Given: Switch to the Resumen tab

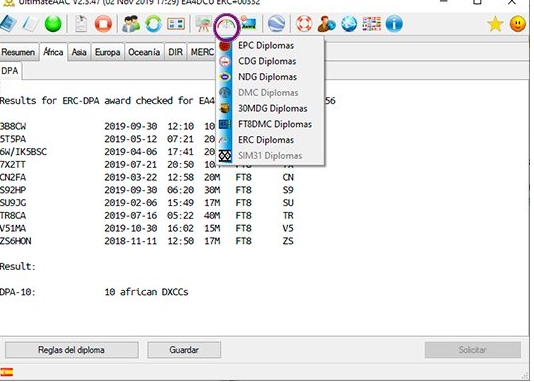Looking at the screenshot, I should 18,52.
